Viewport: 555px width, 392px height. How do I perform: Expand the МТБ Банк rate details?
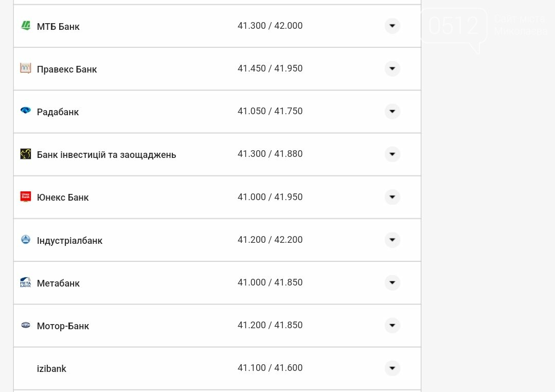(x=392, y=26)
